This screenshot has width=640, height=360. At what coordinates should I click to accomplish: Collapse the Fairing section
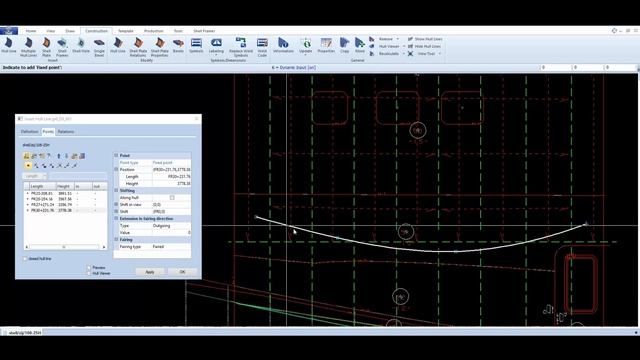(x=116, y=240)
